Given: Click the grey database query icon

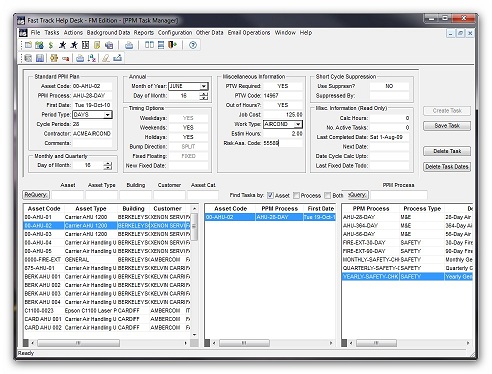Looking at the screenshot, I should (29, 58).
